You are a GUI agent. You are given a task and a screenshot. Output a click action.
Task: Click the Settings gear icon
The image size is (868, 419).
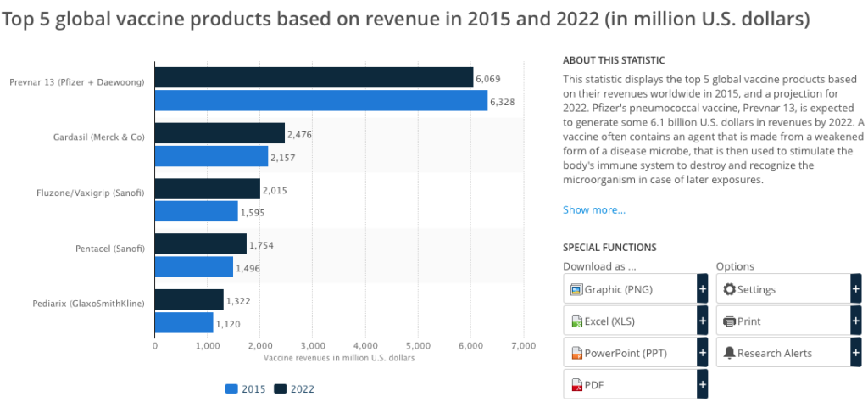[x=730, y=289]
